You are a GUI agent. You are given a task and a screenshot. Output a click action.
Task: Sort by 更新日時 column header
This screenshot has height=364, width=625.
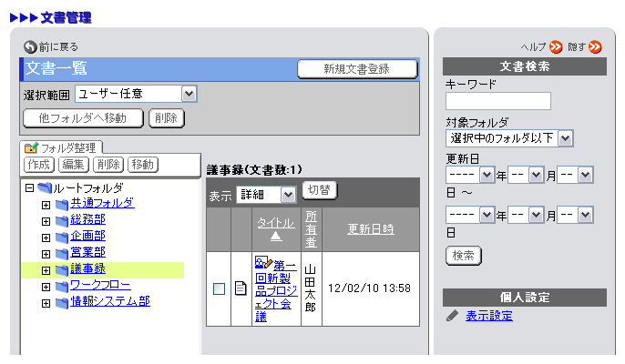pyautogui.click(x=370, y=229)
